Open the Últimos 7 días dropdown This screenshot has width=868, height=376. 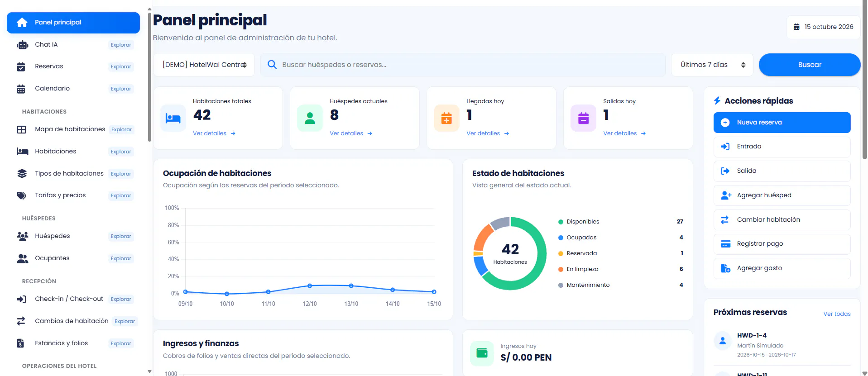(712, 65)
